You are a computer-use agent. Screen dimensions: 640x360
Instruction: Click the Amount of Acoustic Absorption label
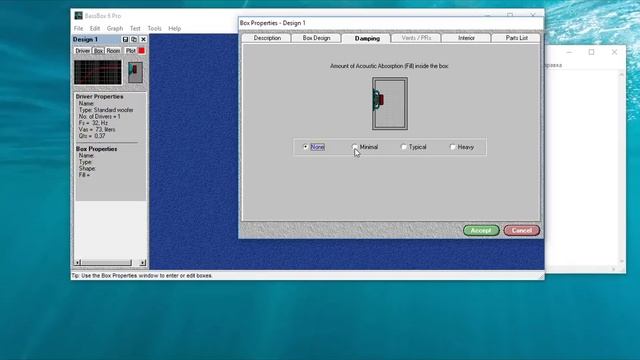point(389,66)
